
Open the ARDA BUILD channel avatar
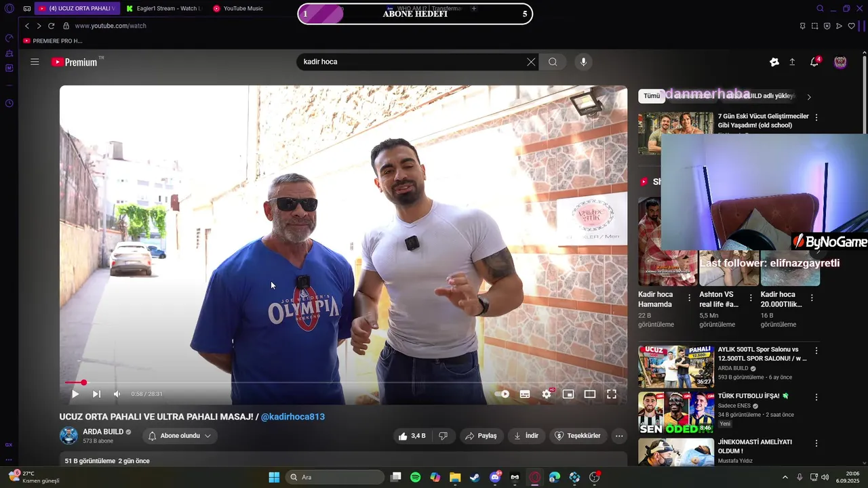tap(68, 436)
